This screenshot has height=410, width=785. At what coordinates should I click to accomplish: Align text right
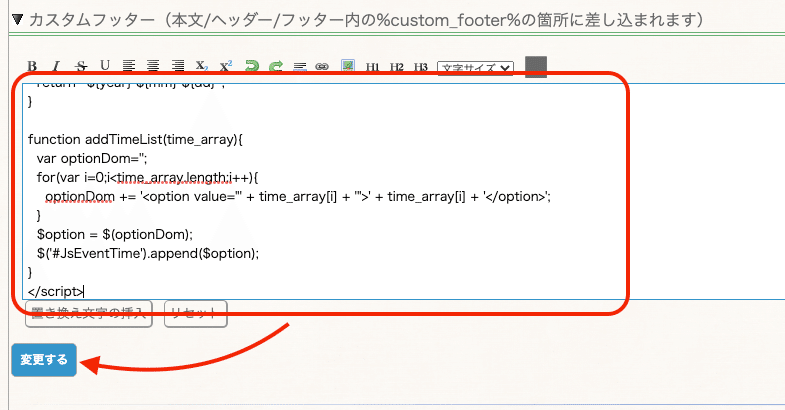pyautogui.click(x=177, y=66)
